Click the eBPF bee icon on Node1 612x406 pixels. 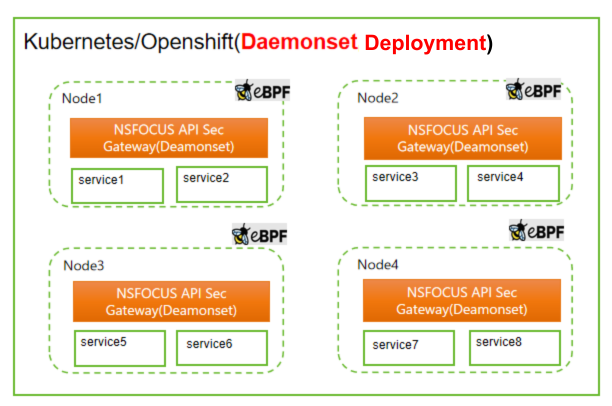tap(246, 92)
